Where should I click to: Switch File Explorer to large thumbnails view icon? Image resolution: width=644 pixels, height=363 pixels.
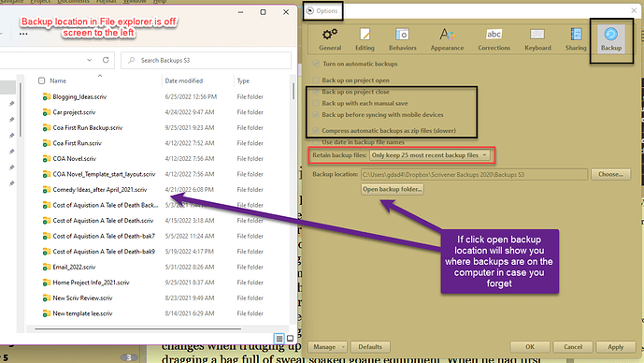pos(290,339)
